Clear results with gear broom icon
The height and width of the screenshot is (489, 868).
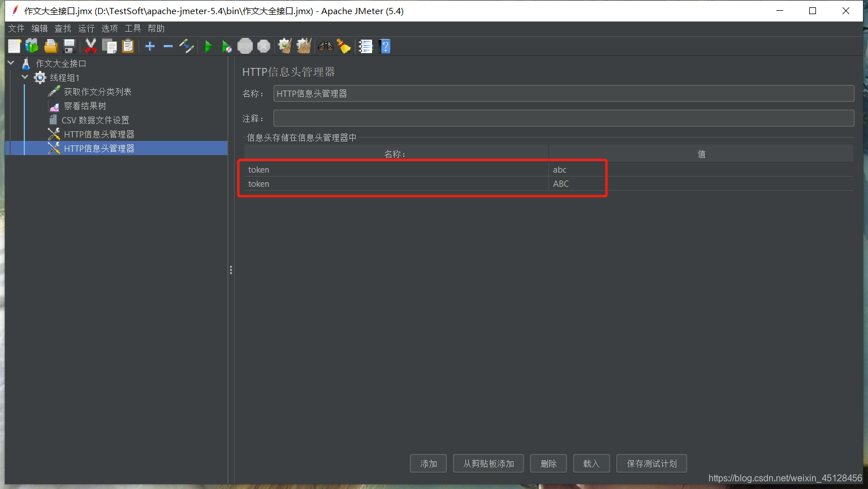pyautogui.click(x=285, y=46)
